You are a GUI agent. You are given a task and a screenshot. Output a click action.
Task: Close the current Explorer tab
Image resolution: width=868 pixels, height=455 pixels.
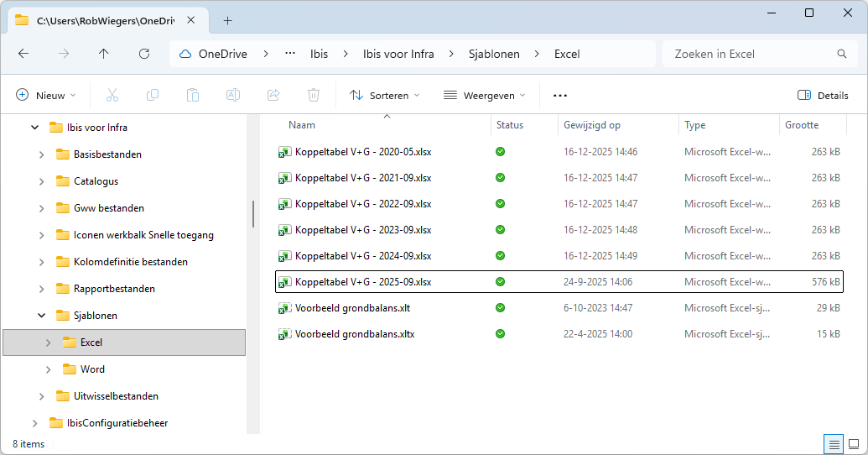(x=191, y=20)
